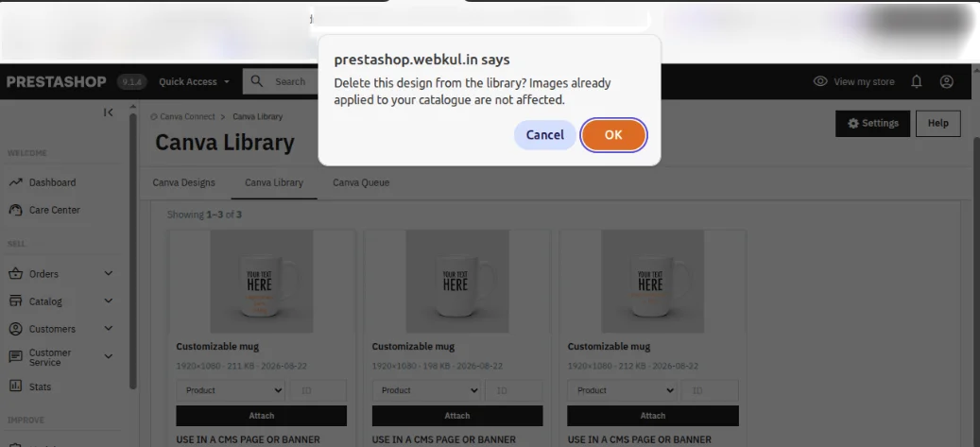
Task: Confirm deletion with the OK button
Action: (x=613, y=134)
